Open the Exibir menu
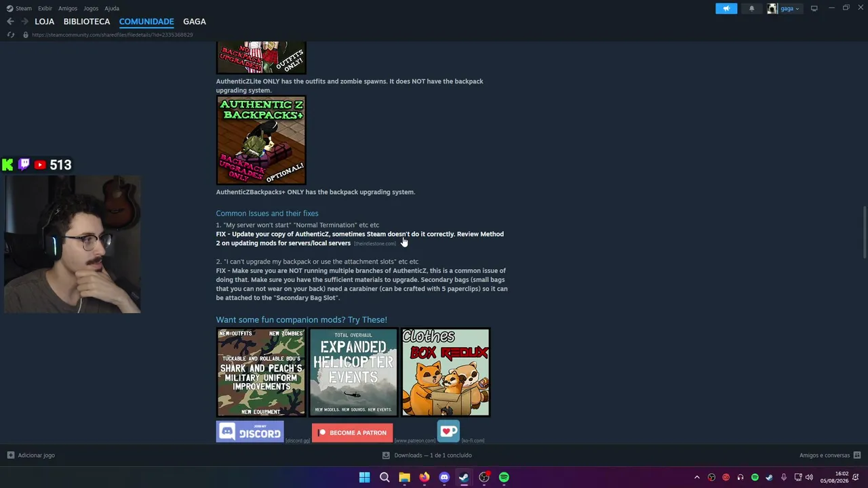The width and height of the screenshot is (868, 488). point(45,8)
